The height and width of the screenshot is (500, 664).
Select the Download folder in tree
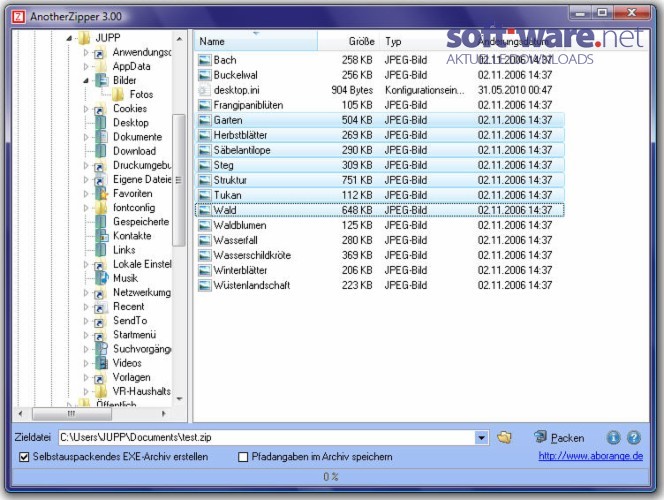pos(134,151)
